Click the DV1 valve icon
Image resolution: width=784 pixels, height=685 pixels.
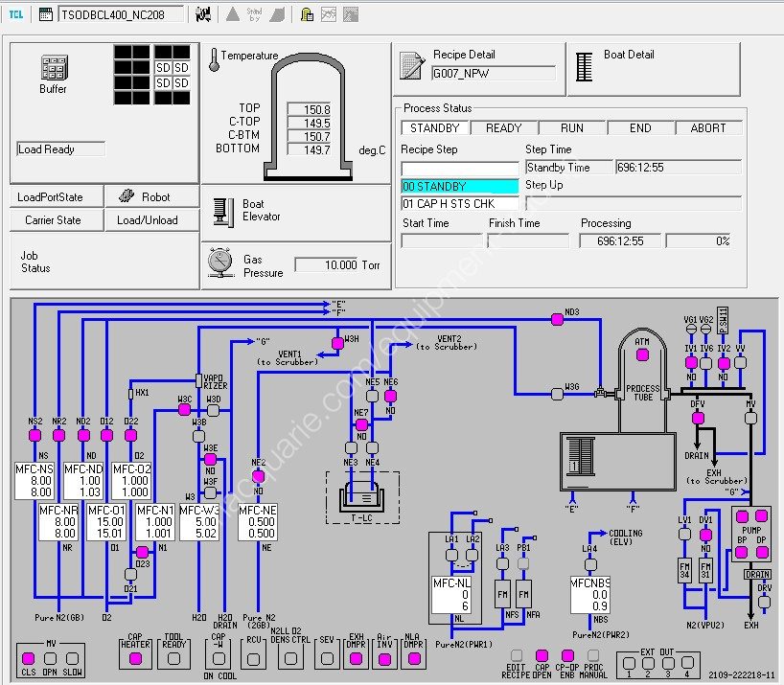click(x=705, y=535)
